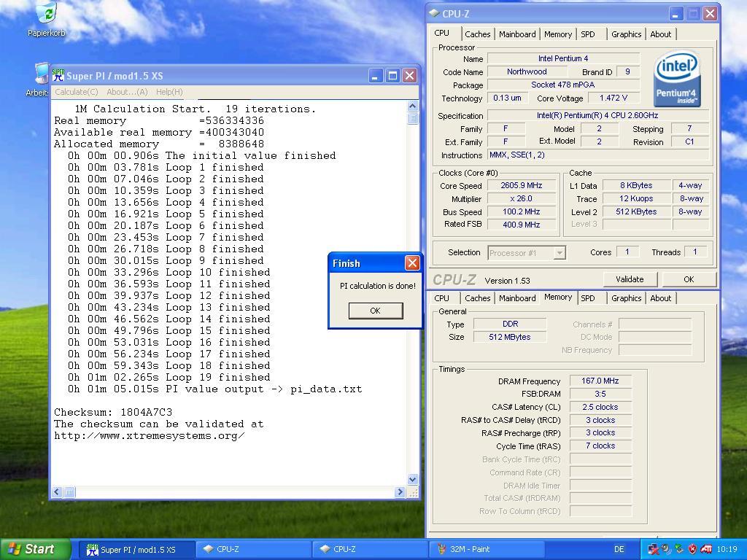Maximize the Super PI window
This screenshot has width=747, height=560.
click(392, 75)
